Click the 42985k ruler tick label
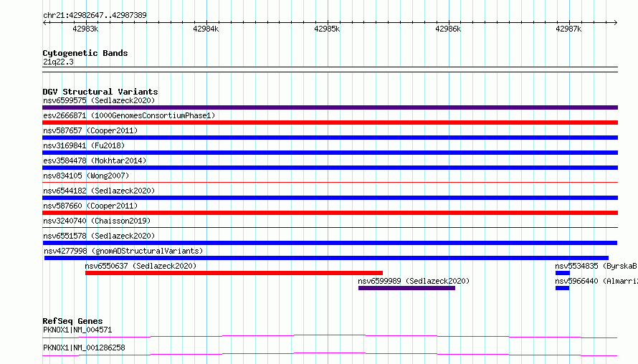638x364 pixels. [327, 29]
